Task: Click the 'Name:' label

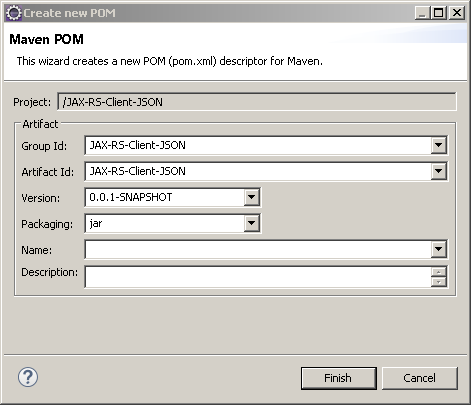Action: 37,250
